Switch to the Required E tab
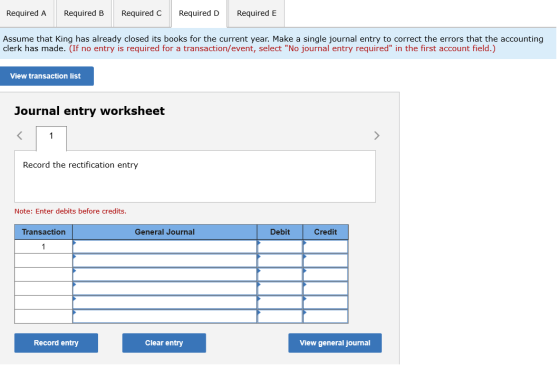Viewport: 560px width, 367px height. pyautogui.click(x=256, y=14)
